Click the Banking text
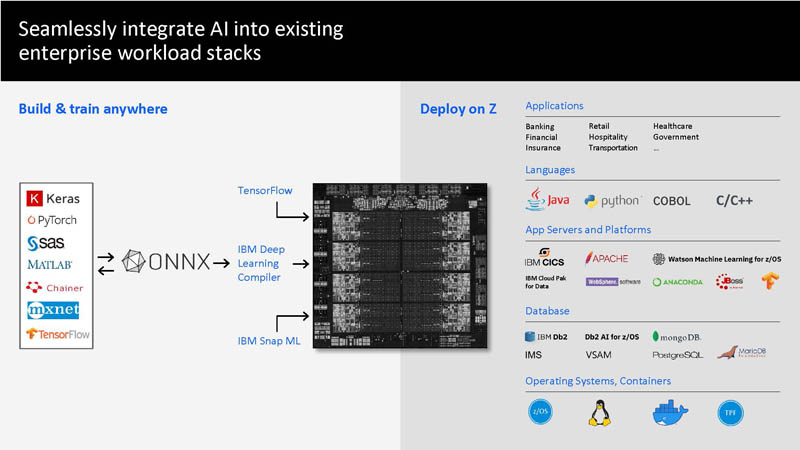800x450 pixels. click(x=540, y=127)
